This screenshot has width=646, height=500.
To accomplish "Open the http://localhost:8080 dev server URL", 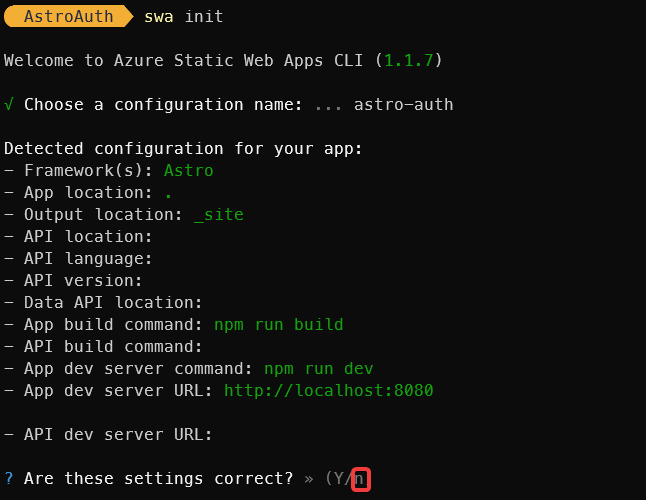I will pos(329,390).
